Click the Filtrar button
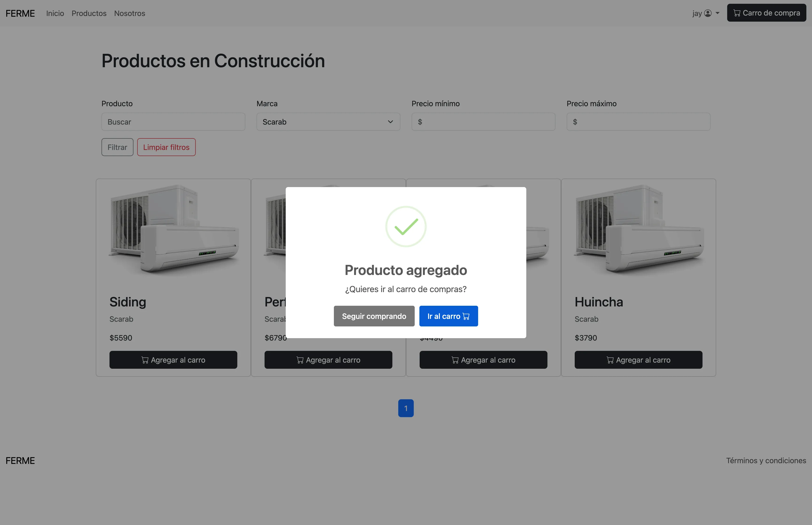 click(117, 147)
